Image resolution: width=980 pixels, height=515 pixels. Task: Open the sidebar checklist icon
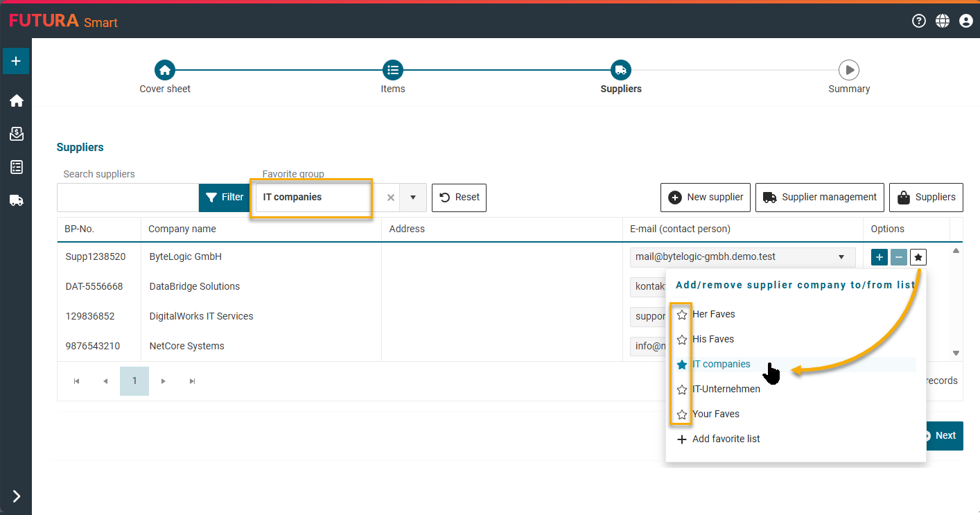point(16,167)
